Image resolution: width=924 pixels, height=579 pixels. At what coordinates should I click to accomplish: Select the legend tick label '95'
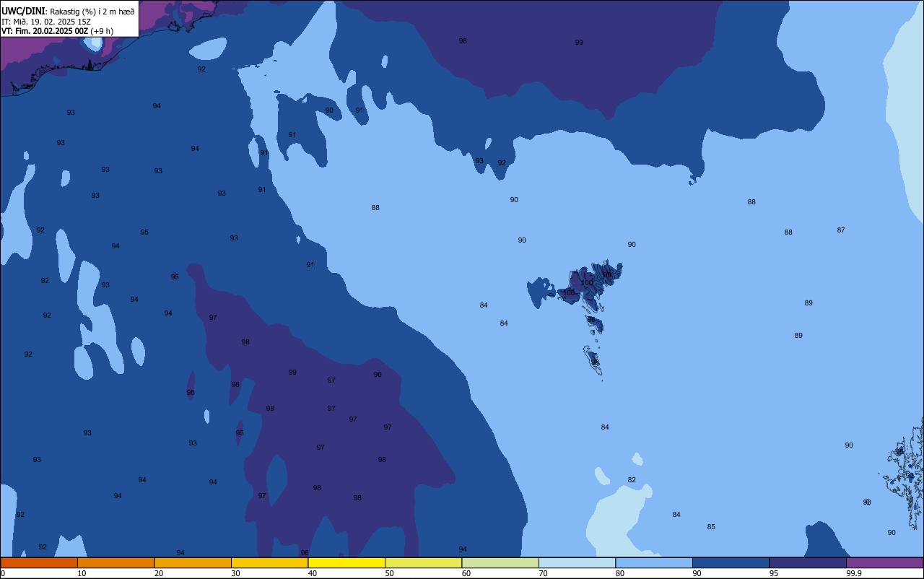pyautogui.click(x=773, y=573)
